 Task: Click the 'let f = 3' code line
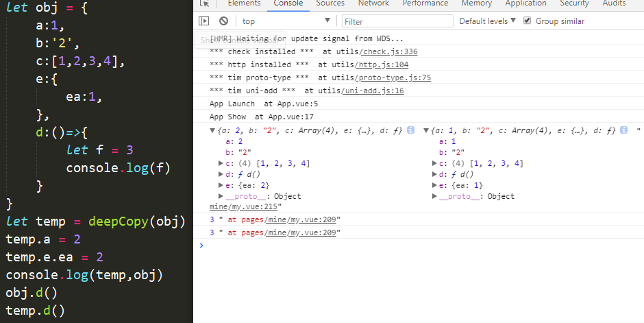pos(100,149)
